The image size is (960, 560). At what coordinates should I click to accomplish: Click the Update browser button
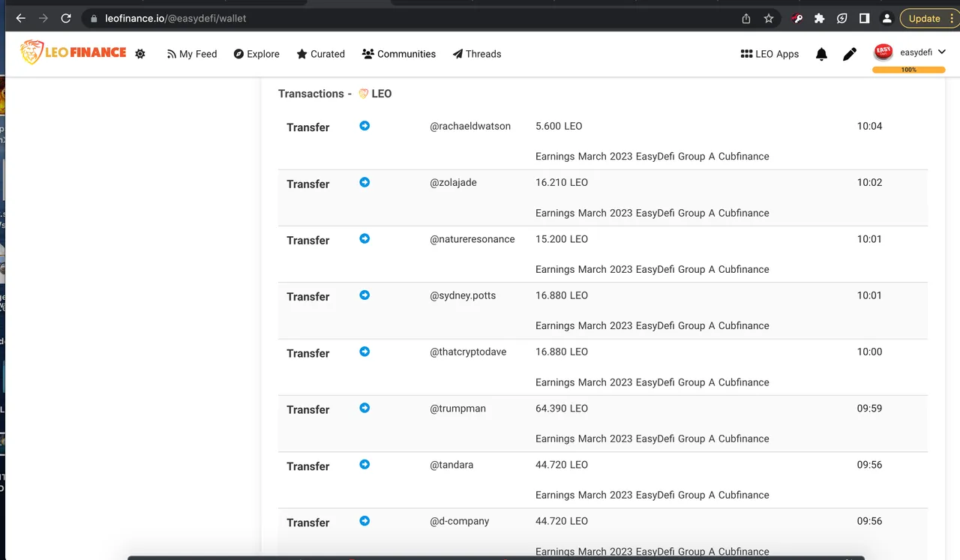[x=925, y=18]
